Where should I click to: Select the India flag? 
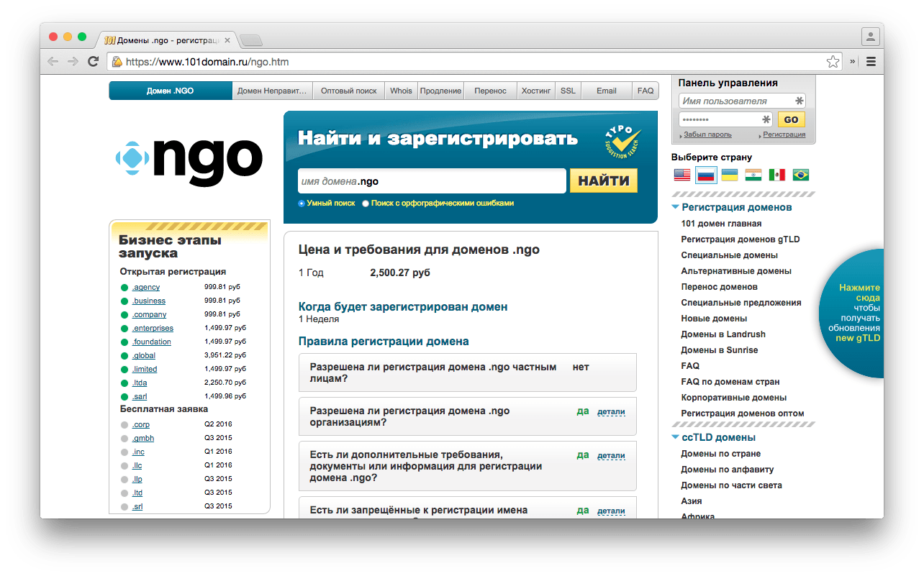[753, 175]
